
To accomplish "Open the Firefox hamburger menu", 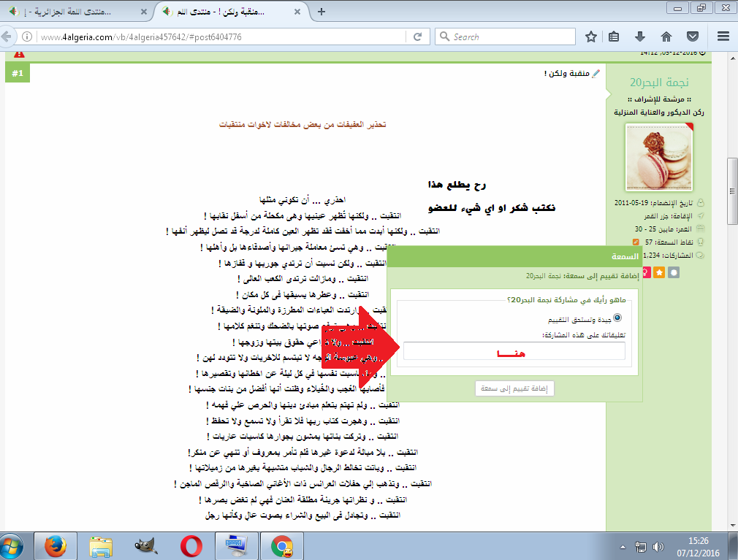I will click(x=723, y=37).
